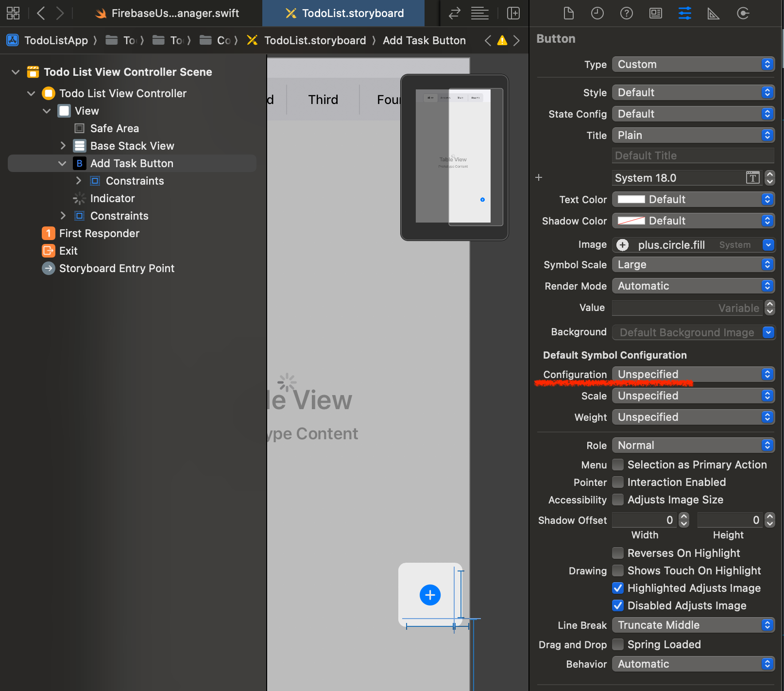Enable Reverses On Highlight
The height and width of the screenshot is (691, 784).
[618, 553]
